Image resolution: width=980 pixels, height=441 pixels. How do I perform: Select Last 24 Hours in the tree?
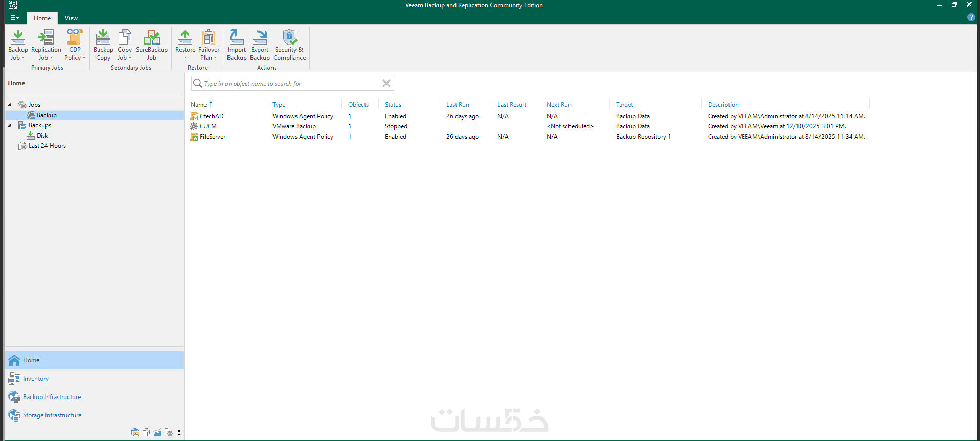point(47,146)
